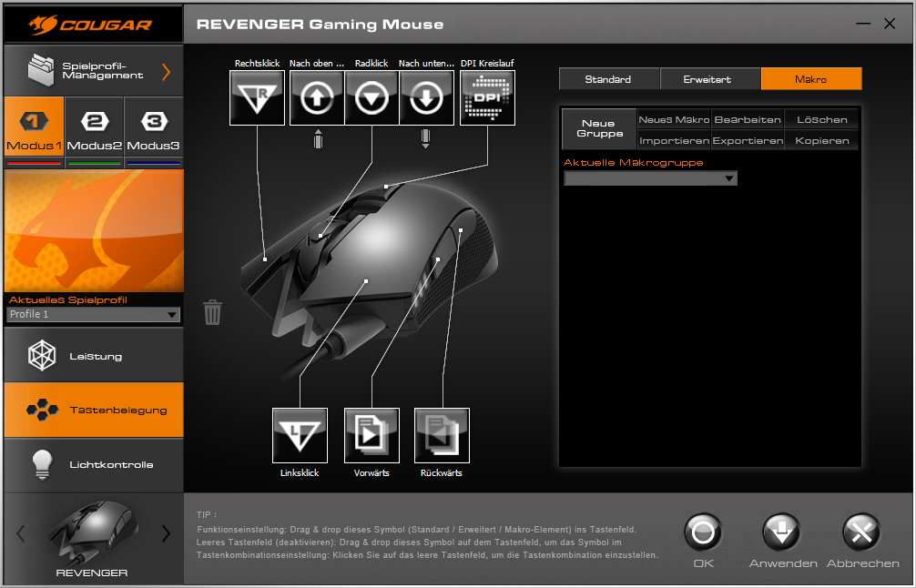This screenshot has height=588, width=916.
Task: Activate Modus3 profile mode
Action: (153, 131)
